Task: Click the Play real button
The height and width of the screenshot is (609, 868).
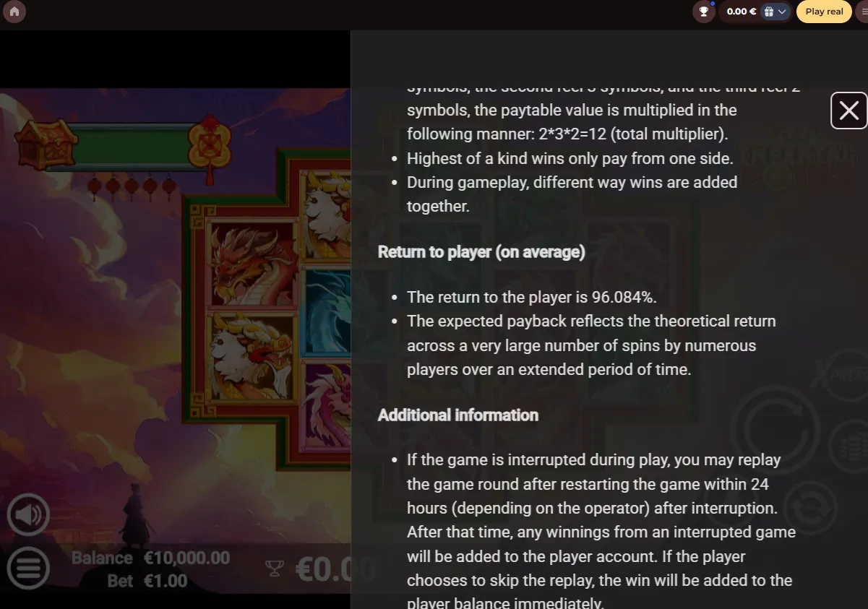Action: point(824,12)
